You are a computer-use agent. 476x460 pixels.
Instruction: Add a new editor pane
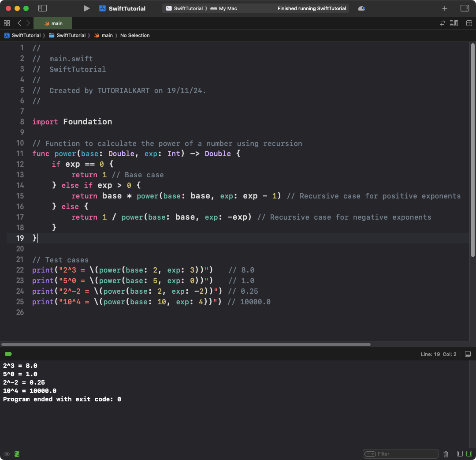(x=469, y=23)
